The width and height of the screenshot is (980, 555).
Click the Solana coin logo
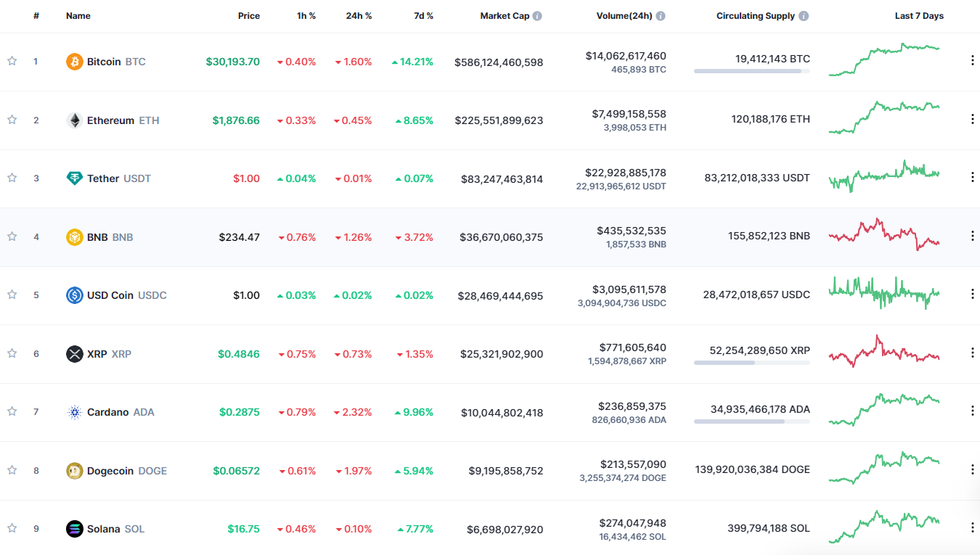pyautogui.click(x=73, y=528)
